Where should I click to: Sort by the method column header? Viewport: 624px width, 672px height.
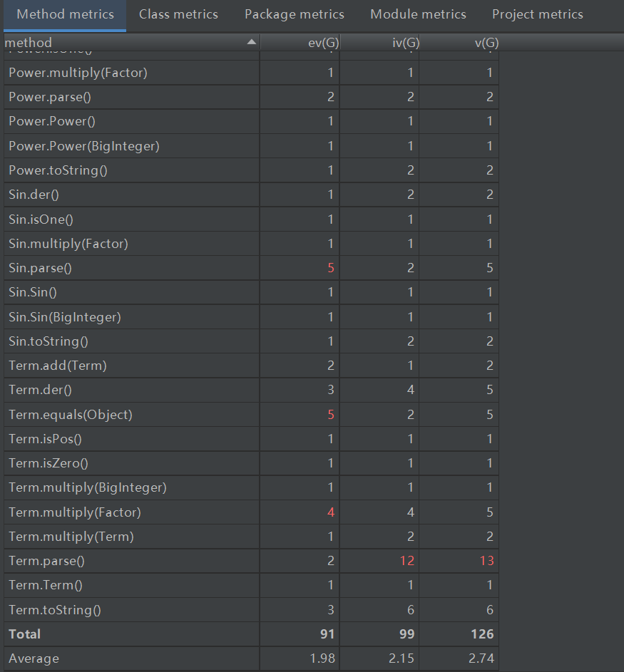pos(131,43)
